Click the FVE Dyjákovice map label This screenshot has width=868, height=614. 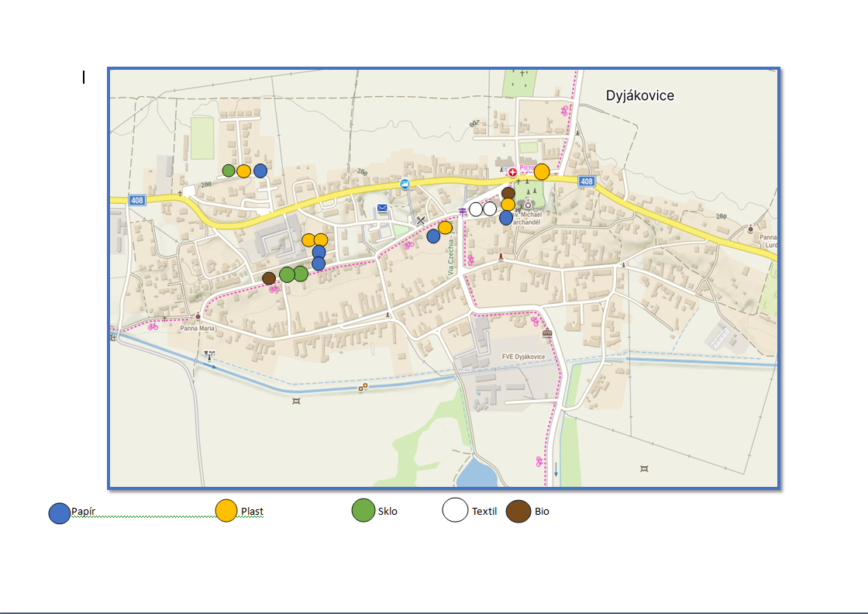523,357
